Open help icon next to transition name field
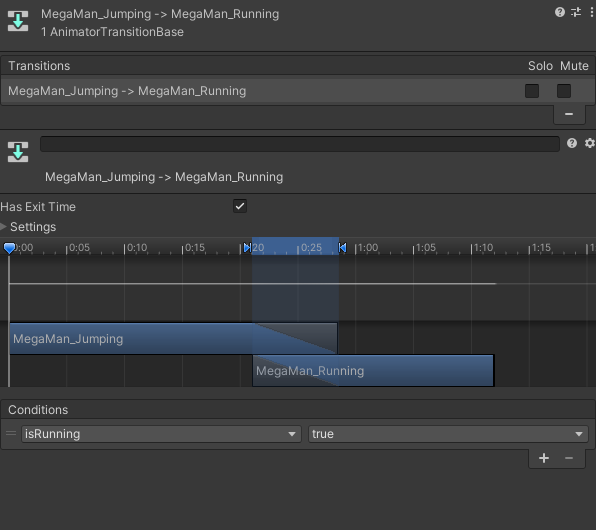Screen dimensions: 596x530 pos(572,143)
